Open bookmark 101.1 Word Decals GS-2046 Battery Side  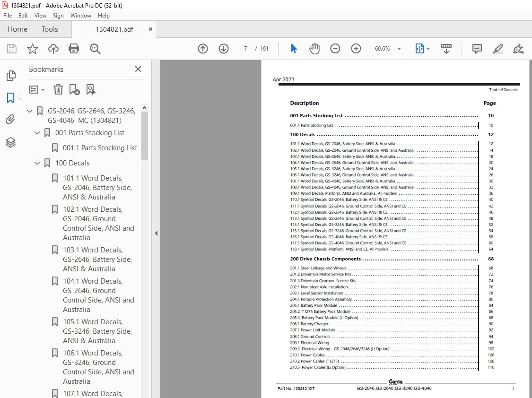point(97,188)
